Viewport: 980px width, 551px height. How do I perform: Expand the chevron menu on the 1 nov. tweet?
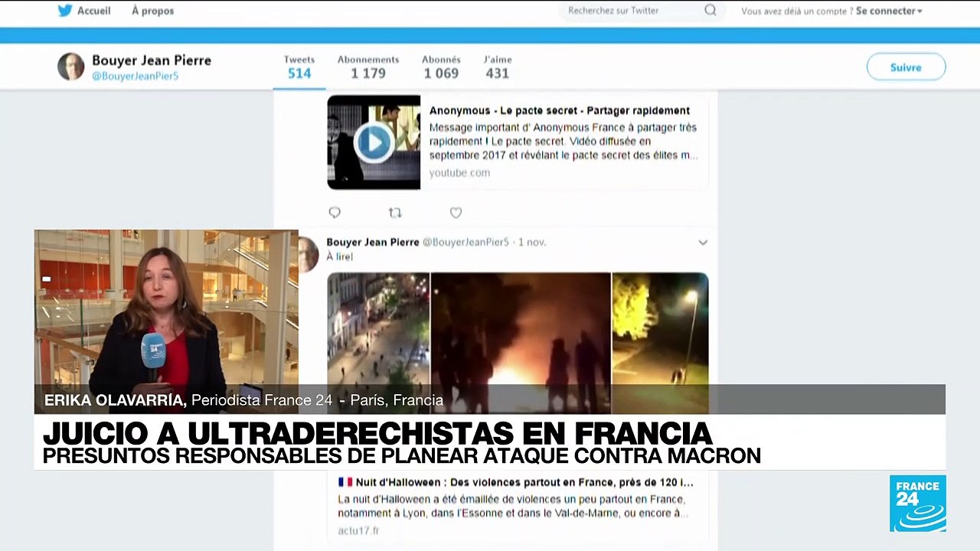point(703,243)
